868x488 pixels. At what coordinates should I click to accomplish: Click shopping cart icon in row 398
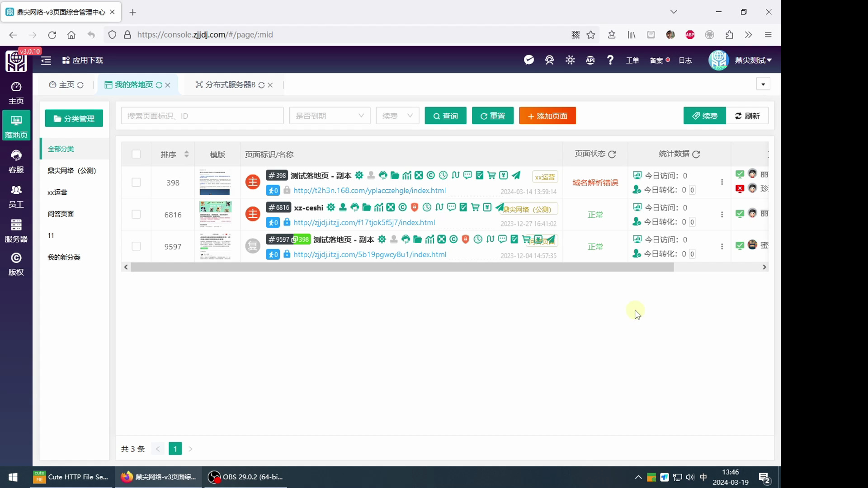491,175
